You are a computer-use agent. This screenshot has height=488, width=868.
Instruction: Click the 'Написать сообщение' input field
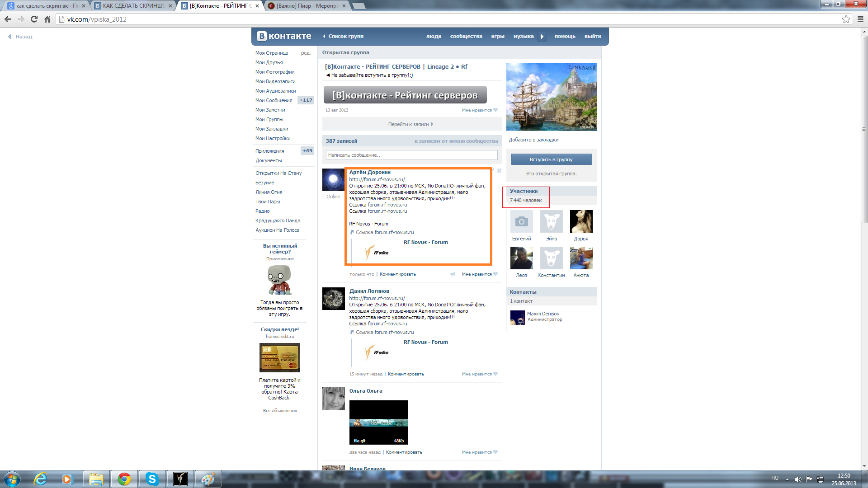[411, 155]
